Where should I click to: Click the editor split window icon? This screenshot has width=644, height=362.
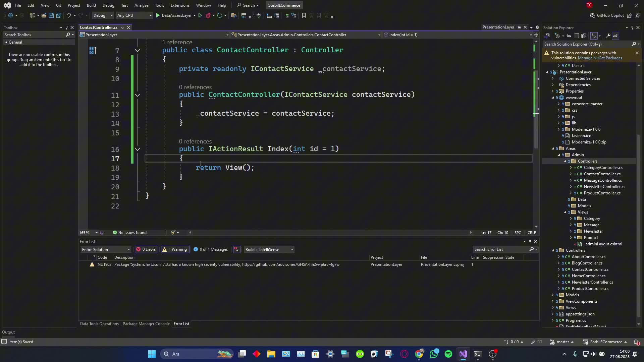click(536, 35)
